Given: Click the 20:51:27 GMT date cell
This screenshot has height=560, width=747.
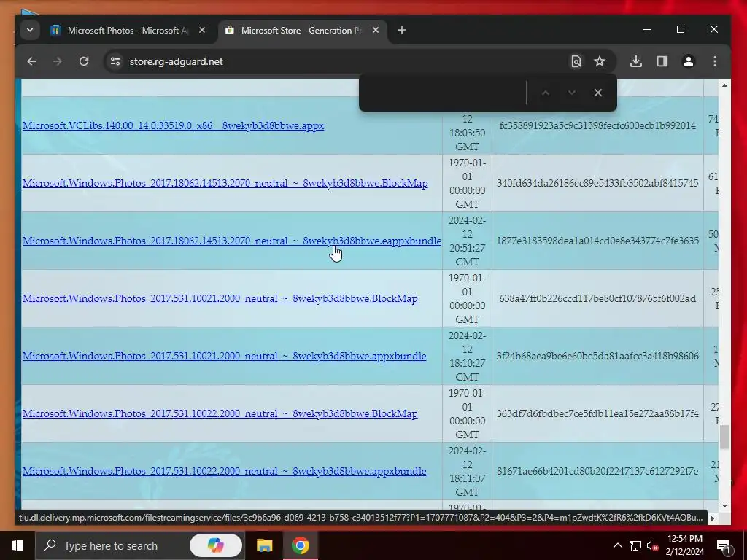Looking at the screenshot, I should [467, 241].
